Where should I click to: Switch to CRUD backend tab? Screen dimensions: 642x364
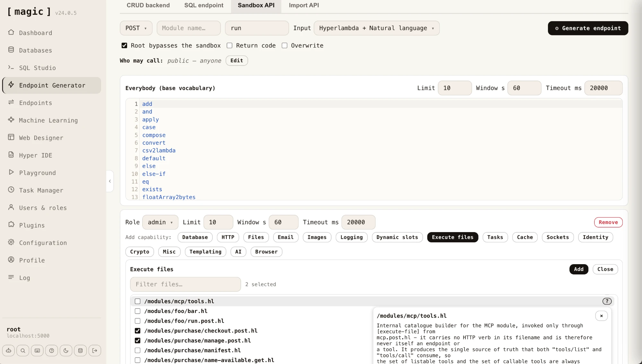148,5
